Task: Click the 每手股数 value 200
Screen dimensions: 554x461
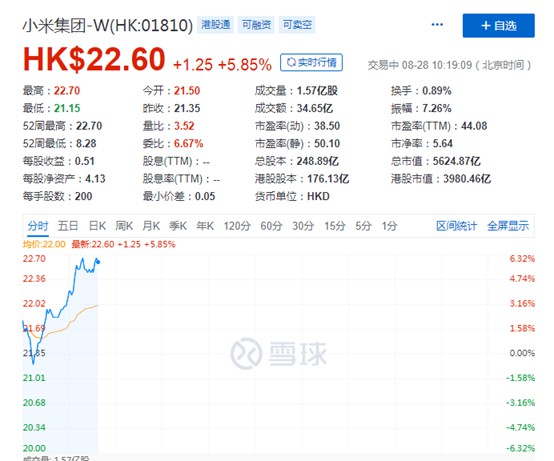Action: (83, 196)
